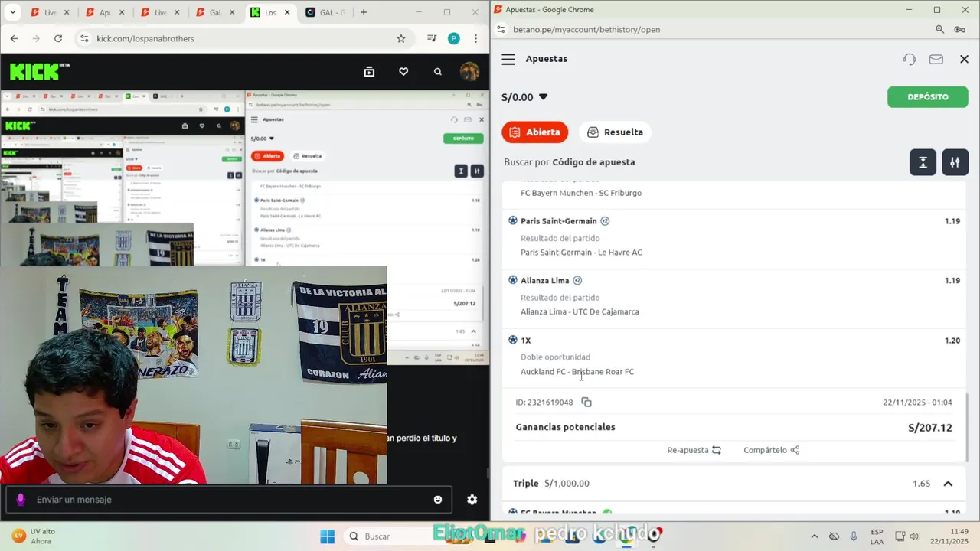Screen dimensions: 980x551
Task: Select the FC Bayern Munchen - SC Friburgo match text
Action: [581, 193]
